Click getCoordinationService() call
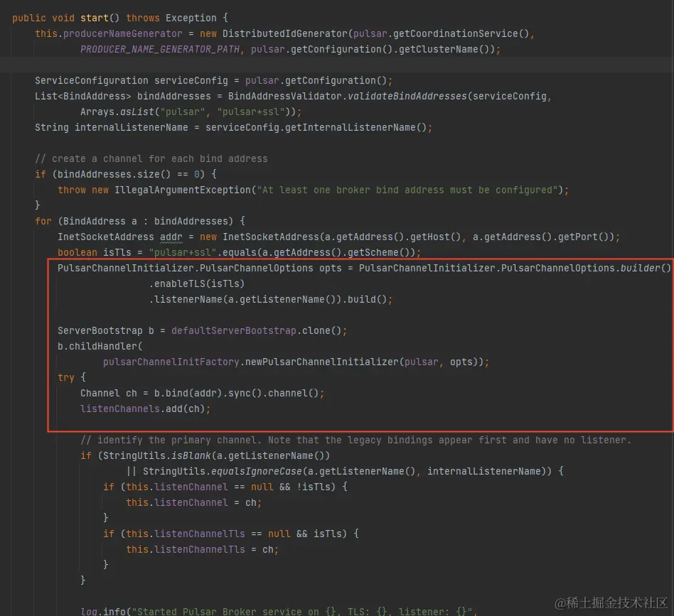Screen dimensions: 674x616 (x=461, y=33)
